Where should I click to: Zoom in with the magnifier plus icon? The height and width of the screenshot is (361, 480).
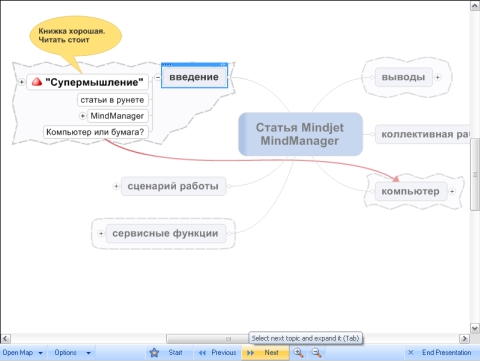(x=298, y=352)
